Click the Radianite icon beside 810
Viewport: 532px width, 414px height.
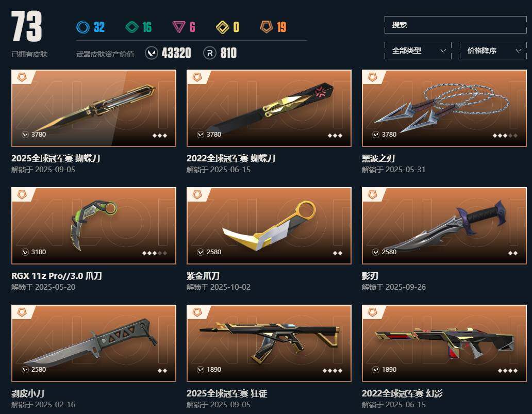click(210, 53)
